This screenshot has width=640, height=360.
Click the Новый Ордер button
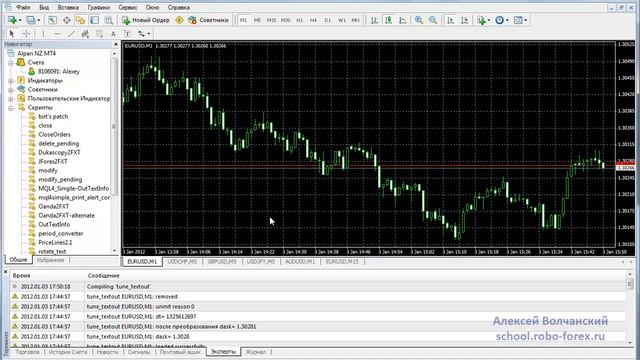(146, 20)
